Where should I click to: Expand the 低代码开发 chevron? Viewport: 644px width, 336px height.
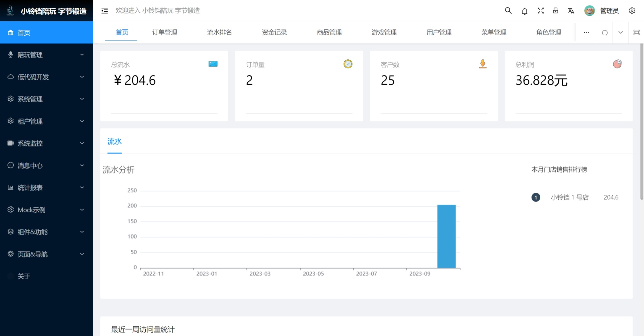point(82,77)
